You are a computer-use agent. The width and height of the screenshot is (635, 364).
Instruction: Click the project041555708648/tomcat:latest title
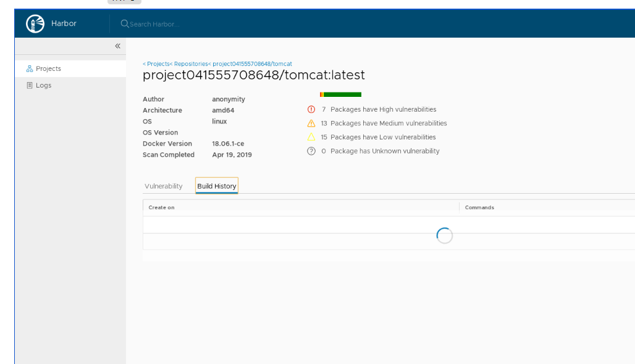[254, 75]
